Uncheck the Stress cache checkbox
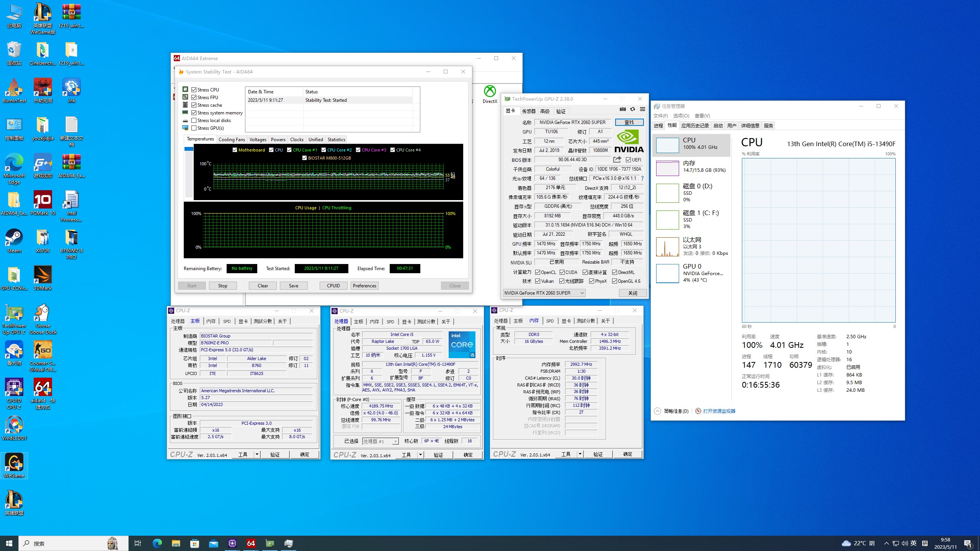This screenshot has width=980, height=551. pos(194,105)
